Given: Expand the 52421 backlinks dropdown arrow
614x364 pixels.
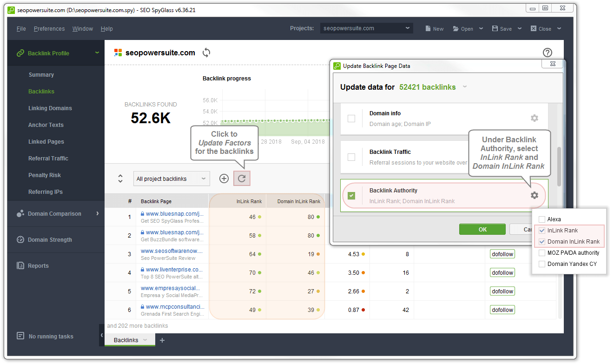Looking at the screenshot, I should tap(465, 87).
